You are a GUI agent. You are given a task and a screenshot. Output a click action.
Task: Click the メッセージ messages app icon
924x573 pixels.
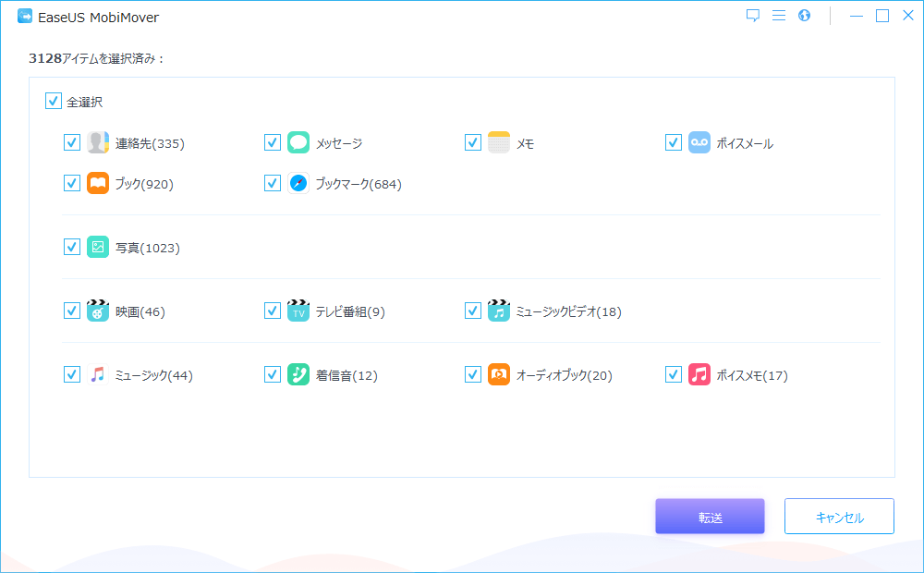tap(297, 142)
